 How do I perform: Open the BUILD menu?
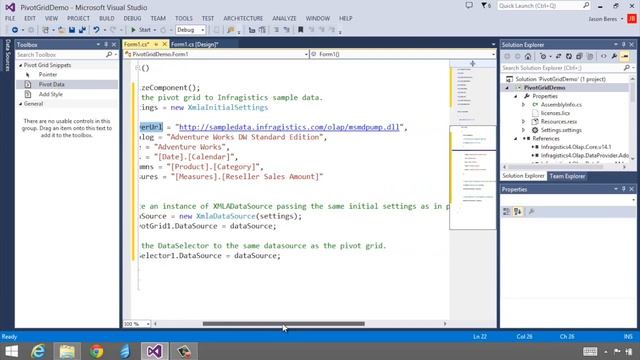tap(107, 18)
